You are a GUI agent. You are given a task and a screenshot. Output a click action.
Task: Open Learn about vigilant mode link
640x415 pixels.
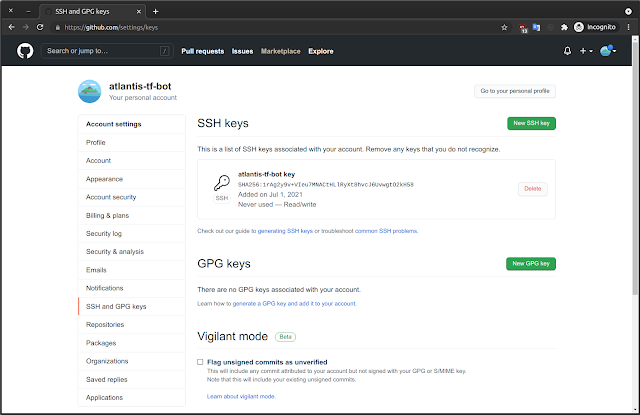click(x=241, y=396)
